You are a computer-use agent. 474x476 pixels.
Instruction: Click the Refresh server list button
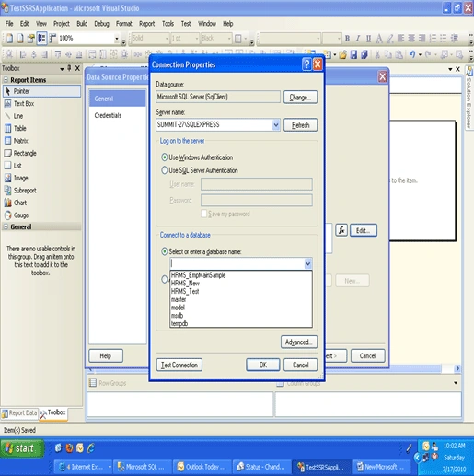click(x=300, y=125)
